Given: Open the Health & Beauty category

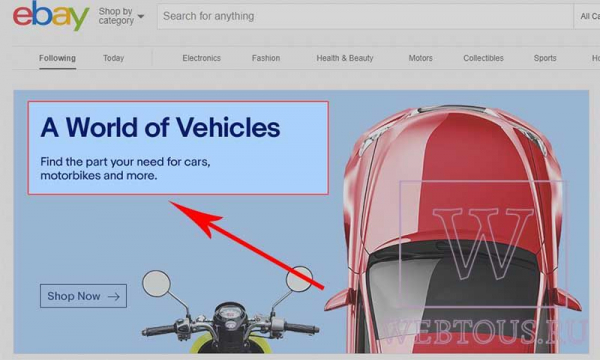Looking at the screenshot, I should pos(345,58).
